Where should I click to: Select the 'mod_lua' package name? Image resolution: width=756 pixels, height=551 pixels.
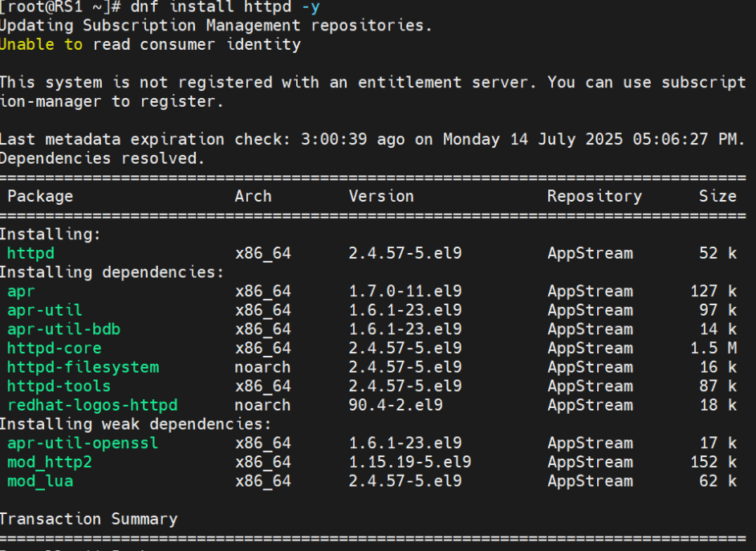(x=40, y=481)
